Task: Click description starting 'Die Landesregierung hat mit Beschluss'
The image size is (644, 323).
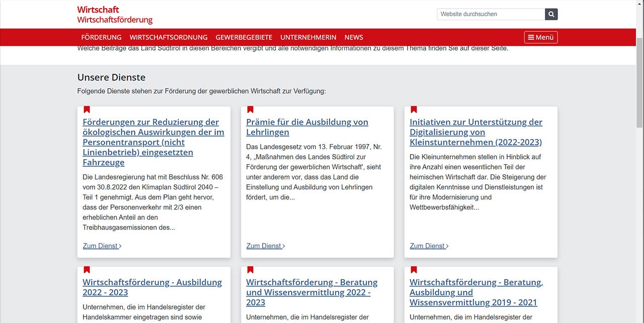Action: pos(153,202)
